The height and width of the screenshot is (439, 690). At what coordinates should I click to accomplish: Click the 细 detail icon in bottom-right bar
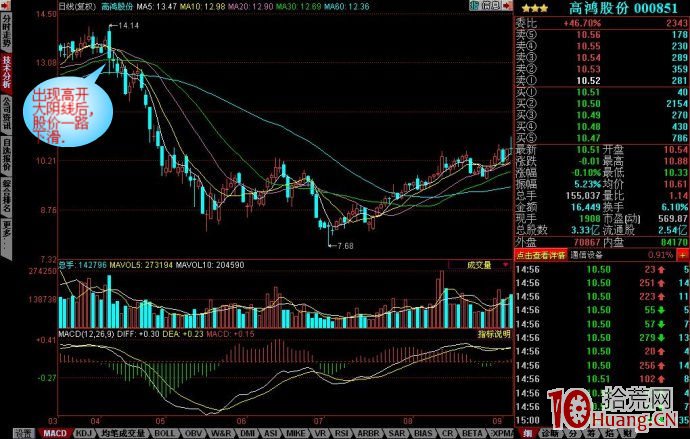(526, 434)
